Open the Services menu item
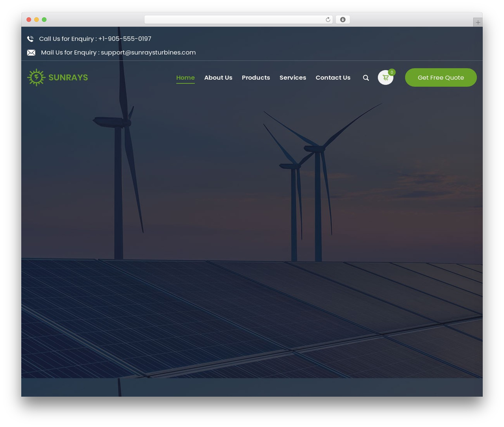The image size is (504, 427). click(293, 78)
